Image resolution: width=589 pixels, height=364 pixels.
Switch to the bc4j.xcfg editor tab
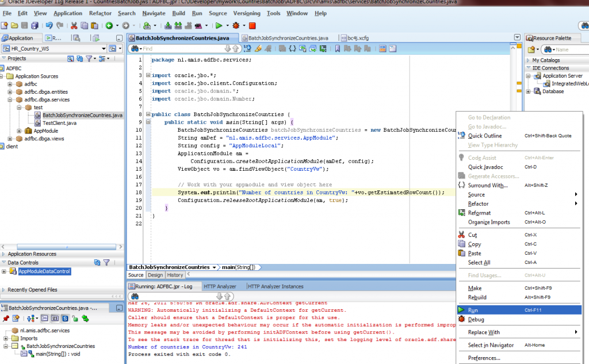click(x=357, y=38)
